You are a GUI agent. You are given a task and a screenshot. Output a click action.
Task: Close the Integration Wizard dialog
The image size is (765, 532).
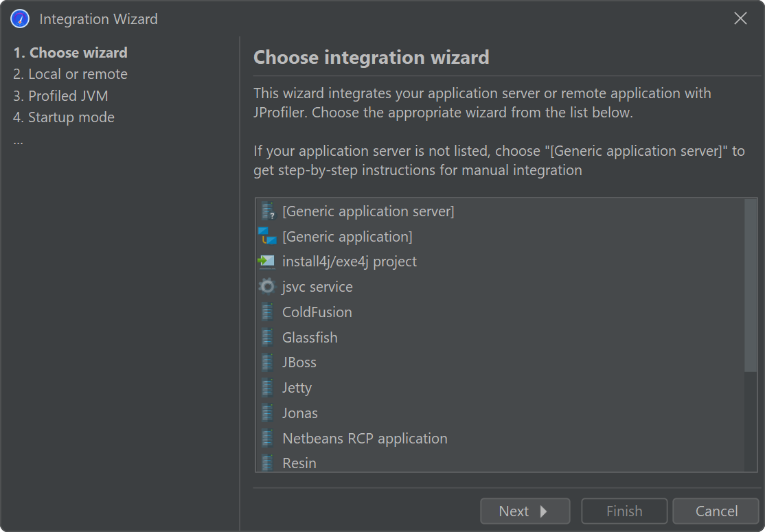[x=740, y=19]
